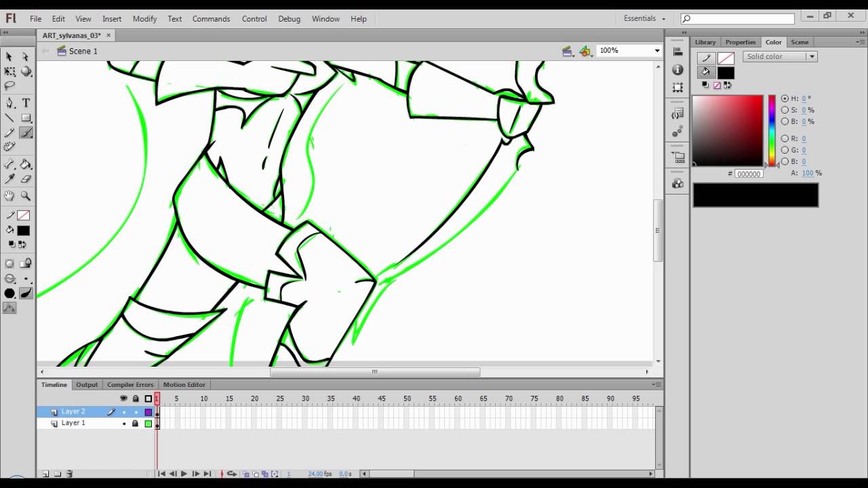Select the Lasso tool
This screenshot has height=488, width=868.
[x=9, y=85]
